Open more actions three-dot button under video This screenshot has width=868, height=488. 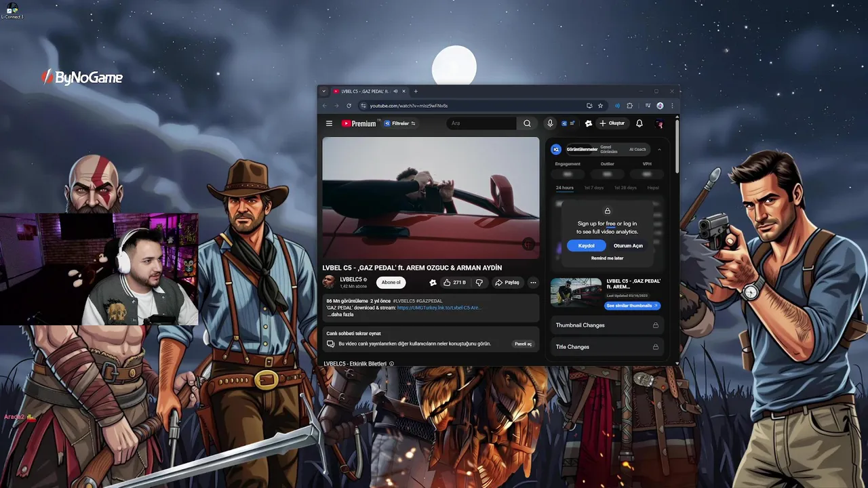pos(533,283)
